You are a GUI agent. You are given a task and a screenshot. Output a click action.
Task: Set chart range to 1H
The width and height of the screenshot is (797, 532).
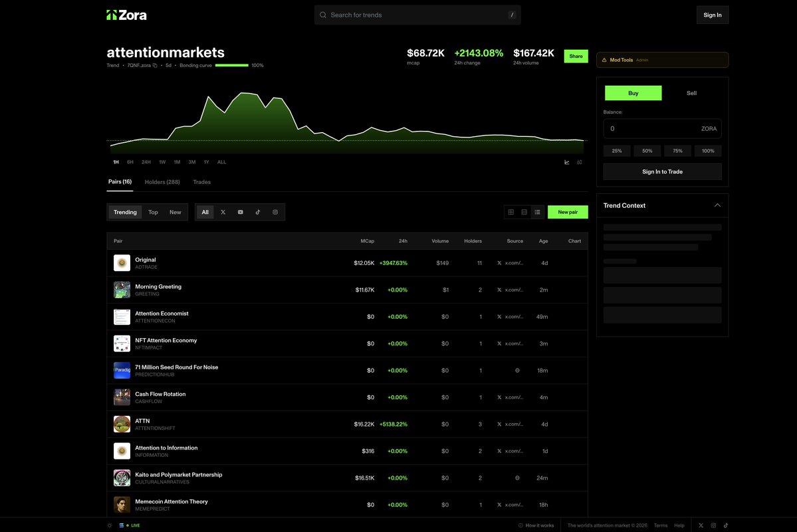click(x=116, y=163)
